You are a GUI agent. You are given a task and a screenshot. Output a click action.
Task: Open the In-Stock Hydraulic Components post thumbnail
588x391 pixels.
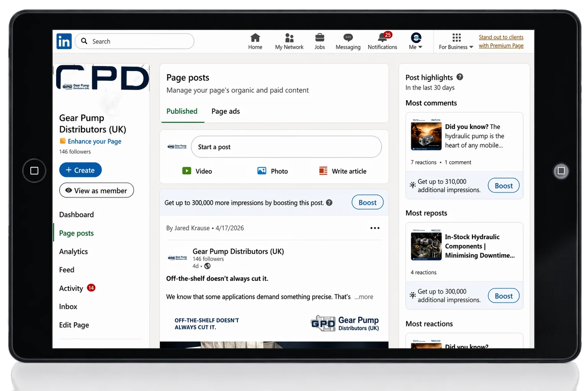(426, 245)
